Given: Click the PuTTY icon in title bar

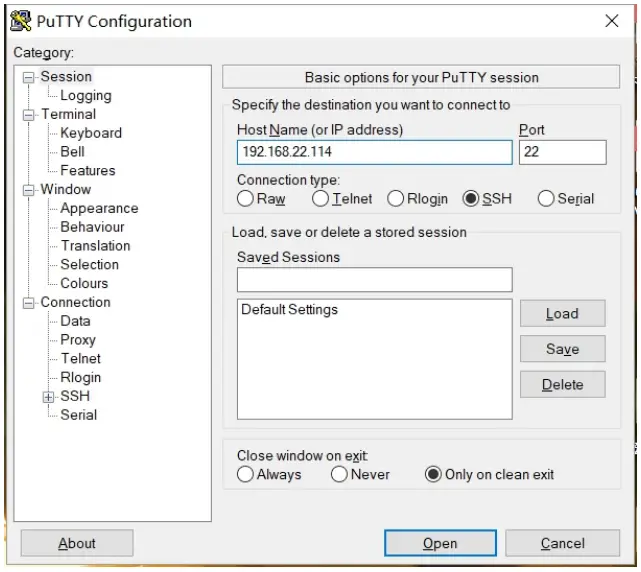Looking at the screenshot, I should (x=21, y=21).
